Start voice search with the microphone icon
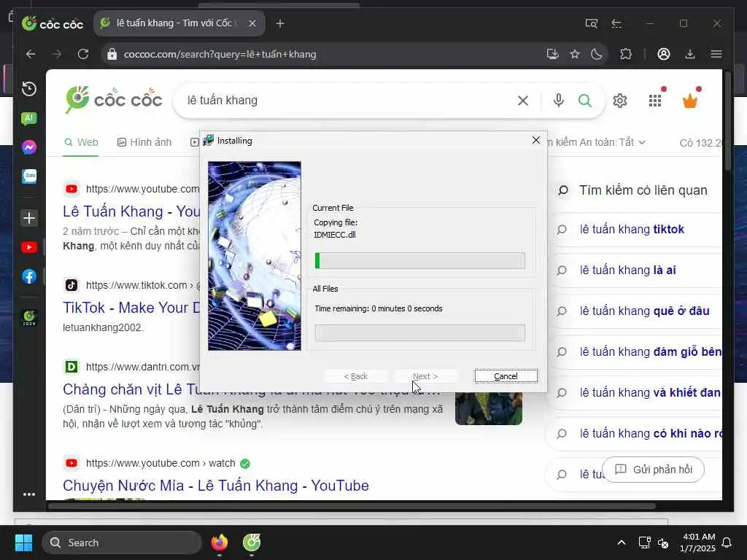Screen dimensions: 747x560 click(x=559, y=101)
